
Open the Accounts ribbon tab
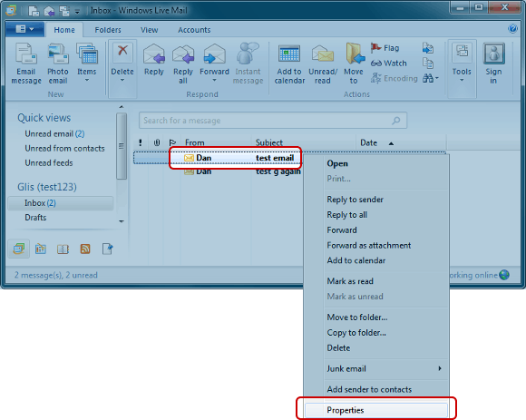(194, 30)
